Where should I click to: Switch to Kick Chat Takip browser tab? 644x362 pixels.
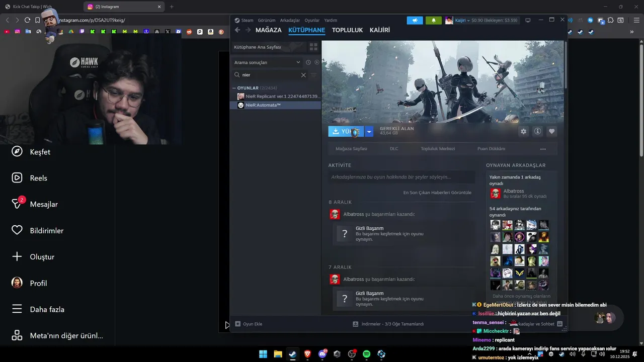(x=38, y=7)
